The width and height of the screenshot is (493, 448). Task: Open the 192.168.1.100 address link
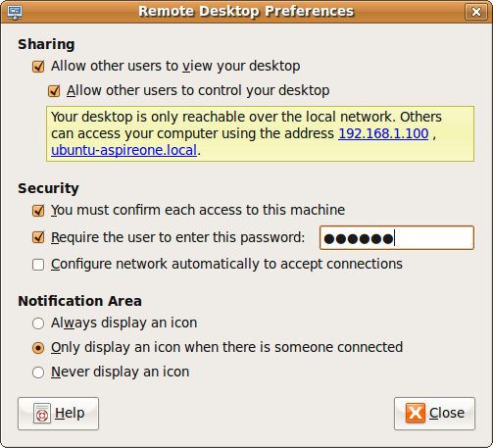pos(383,133)
